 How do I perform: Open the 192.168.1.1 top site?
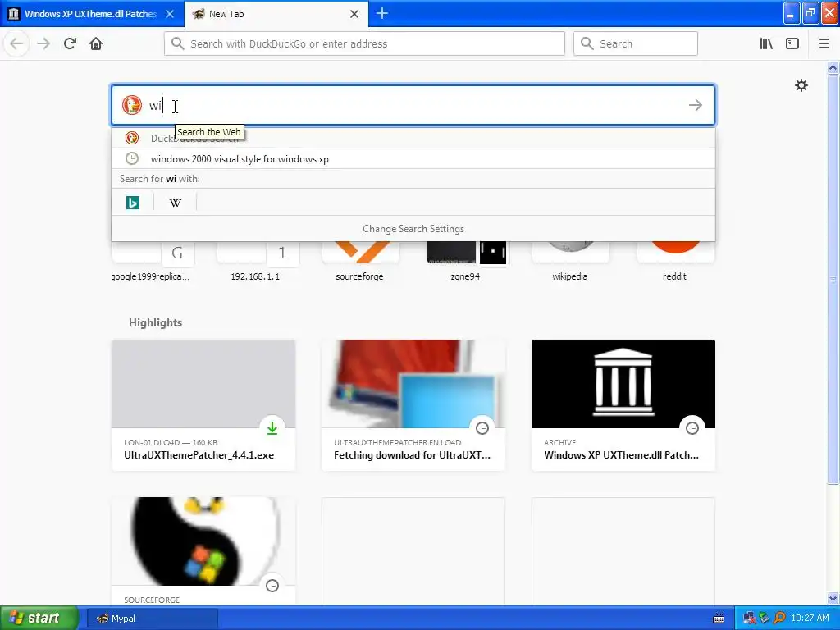point(256,262)
